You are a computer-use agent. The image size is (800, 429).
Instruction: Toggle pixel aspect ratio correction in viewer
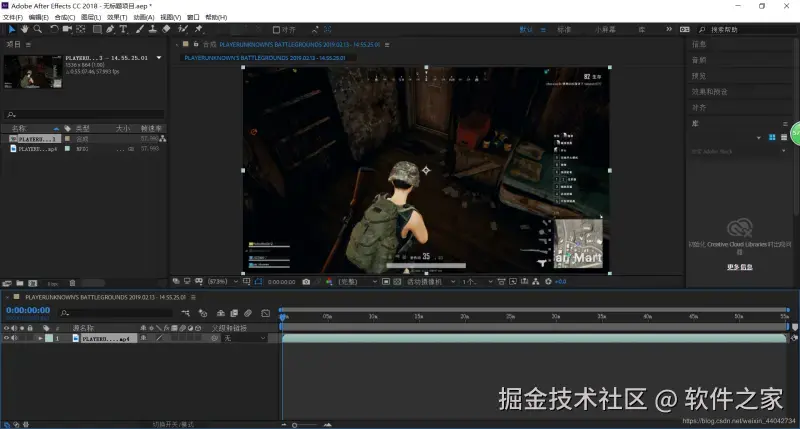501,282
